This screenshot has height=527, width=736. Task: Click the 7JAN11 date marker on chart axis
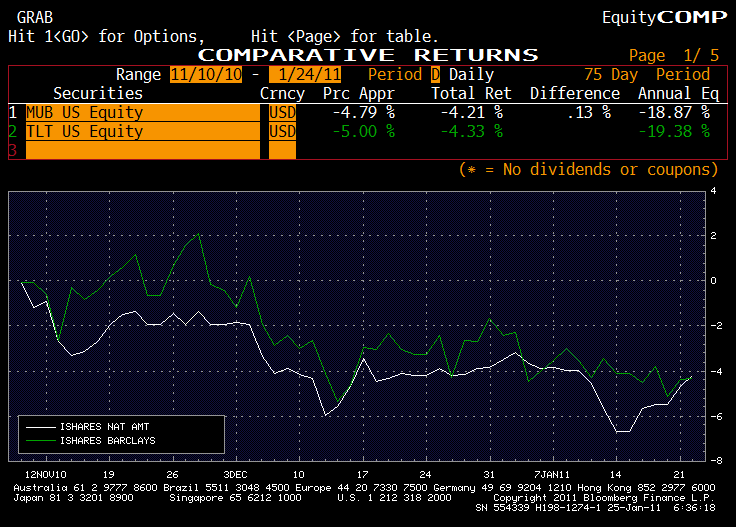pos(551,473)
